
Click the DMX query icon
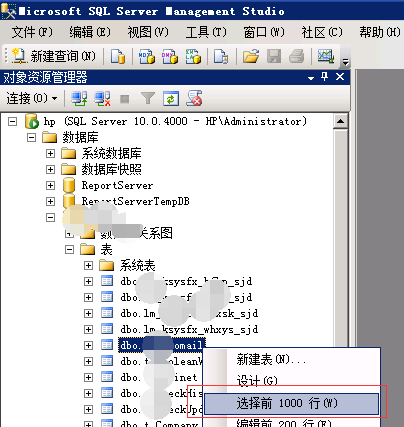click(170, 56)
